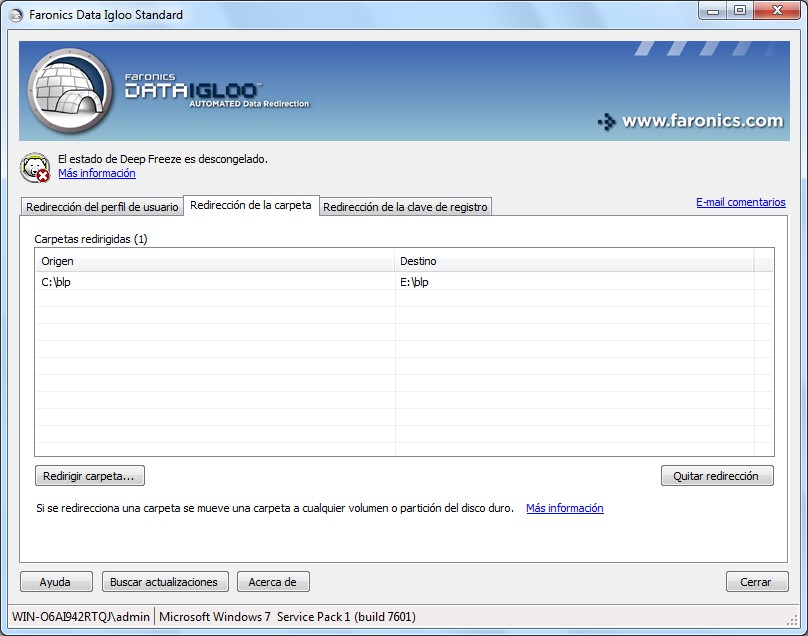
Task: Click Buscar actualizaciones button
Action: coord(165,582)
